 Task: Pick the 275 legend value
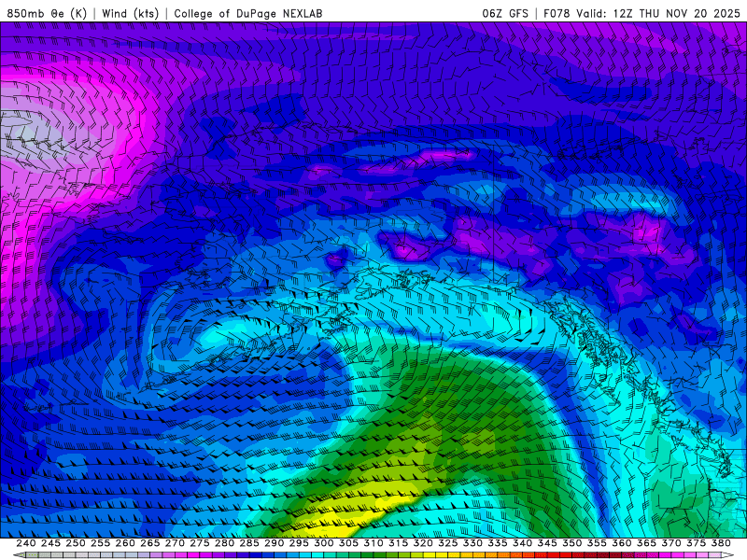point(199,543)
